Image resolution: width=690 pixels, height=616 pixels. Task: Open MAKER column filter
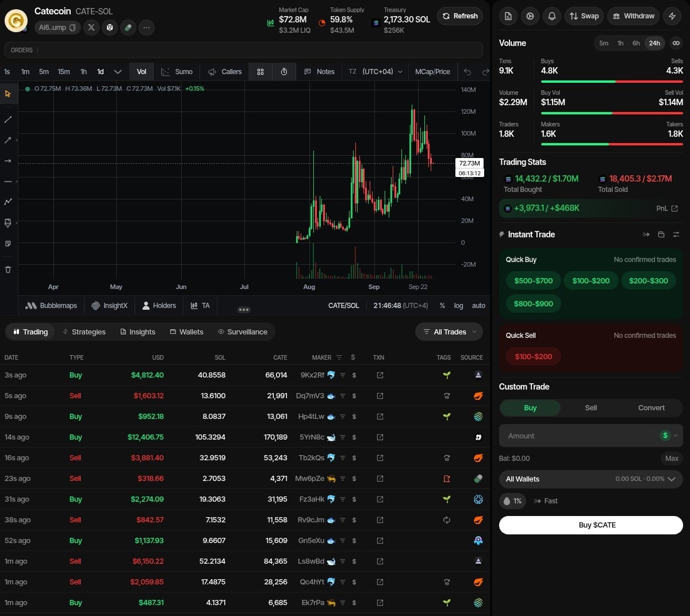pyautogui.click(x=339, y=357)
